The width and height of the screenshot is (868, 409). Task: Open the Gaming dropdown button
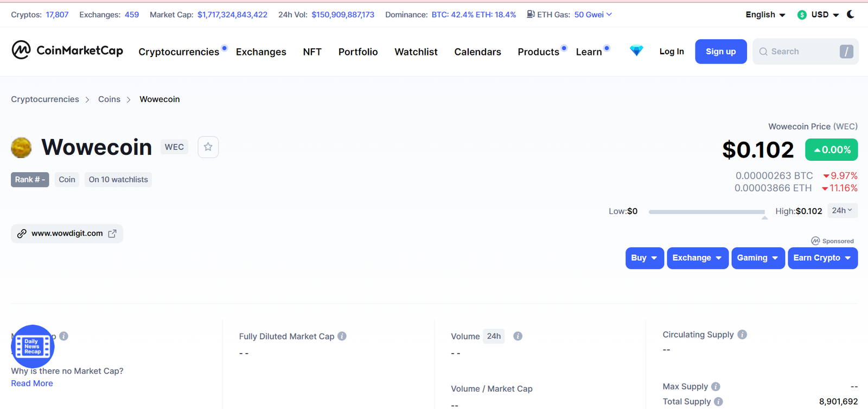click(758, 258)
